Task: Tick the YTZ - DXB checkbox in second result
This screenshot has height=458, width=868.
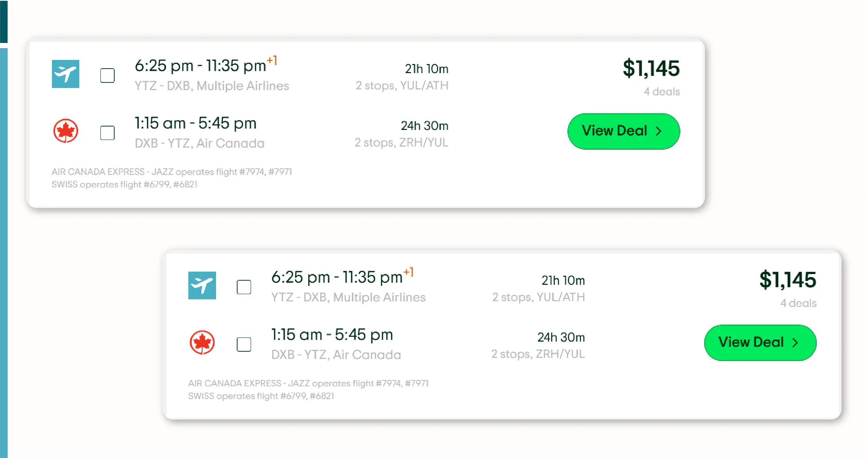Action: point(244,287)
